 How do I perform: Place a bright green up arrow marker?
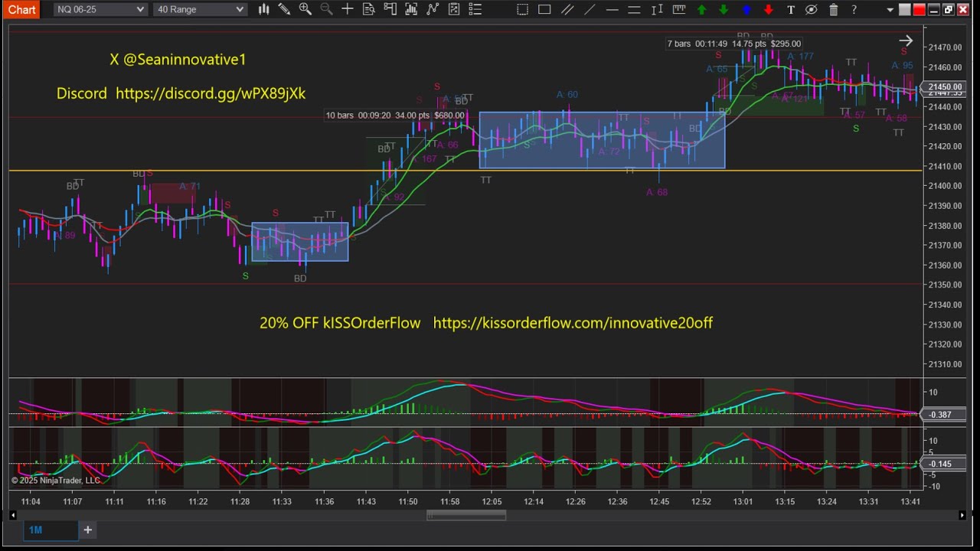(x=702, y=9)
